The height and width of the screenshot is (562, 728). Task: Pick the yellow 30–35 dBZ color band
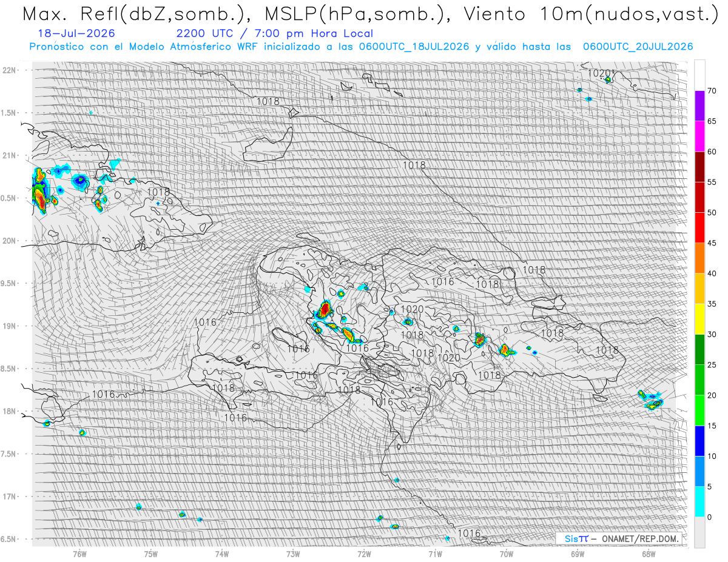pos(699,319)
